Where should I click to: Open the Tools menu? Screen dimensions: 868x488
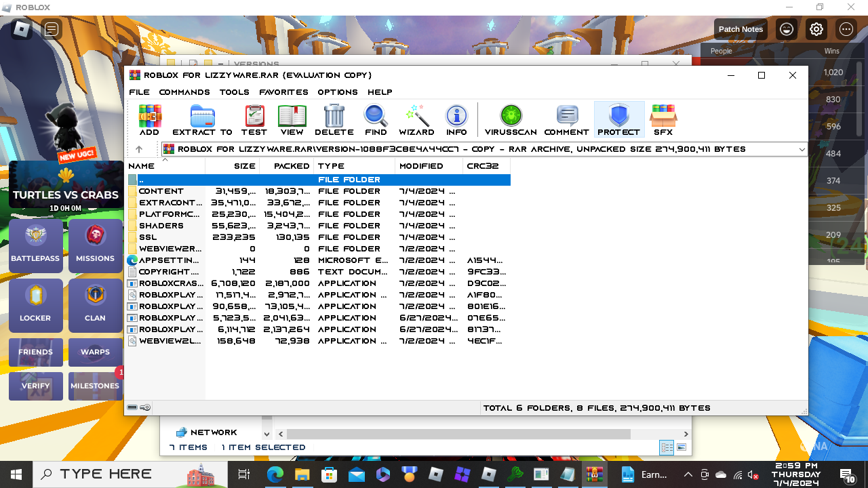(235, 92)
